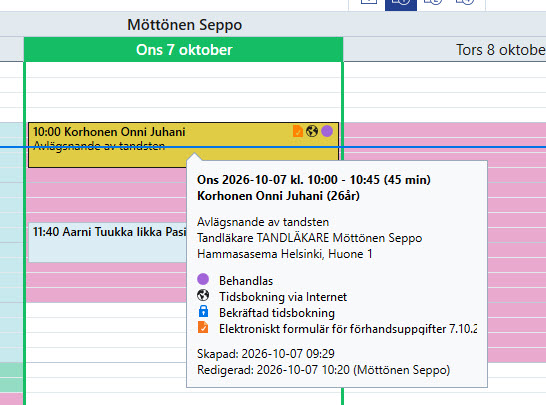
Task: Click 'Redigerad: 2026-10-07 10:20' line
Action: coord(323,370)
